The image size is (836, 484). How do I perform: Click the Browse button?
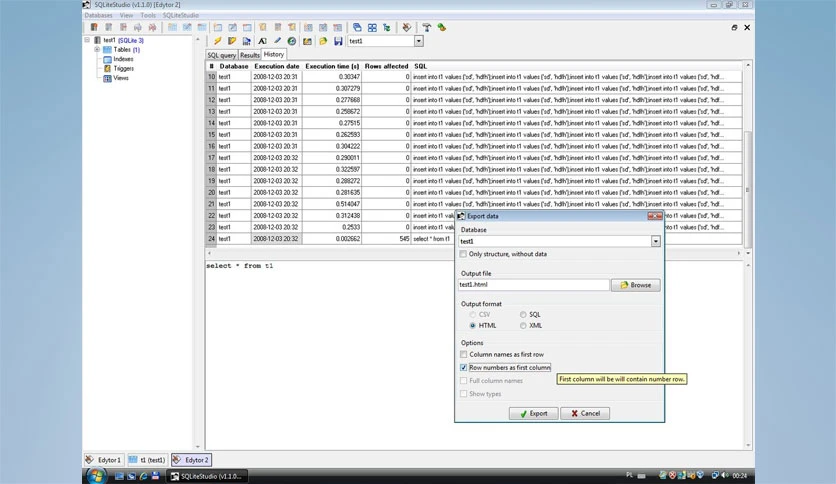coord(636,285)
